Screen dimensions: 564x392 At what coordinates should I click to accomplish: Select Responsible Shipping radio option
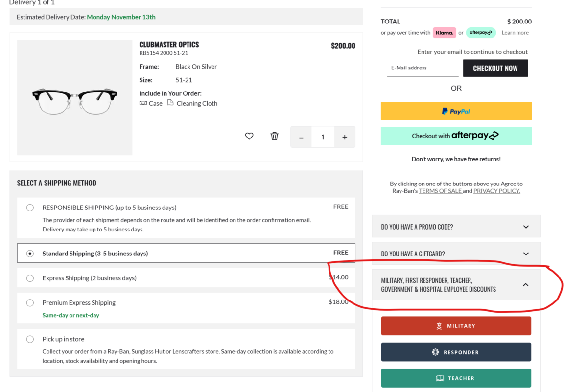pos(30,208)
